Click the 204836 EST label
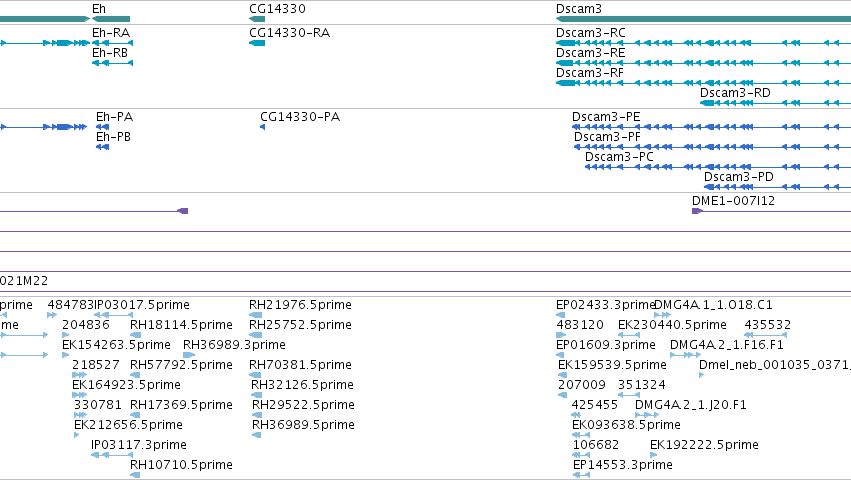Image resolution: width=851 pixels, height=480 pixels. click(x=86, y=325)
